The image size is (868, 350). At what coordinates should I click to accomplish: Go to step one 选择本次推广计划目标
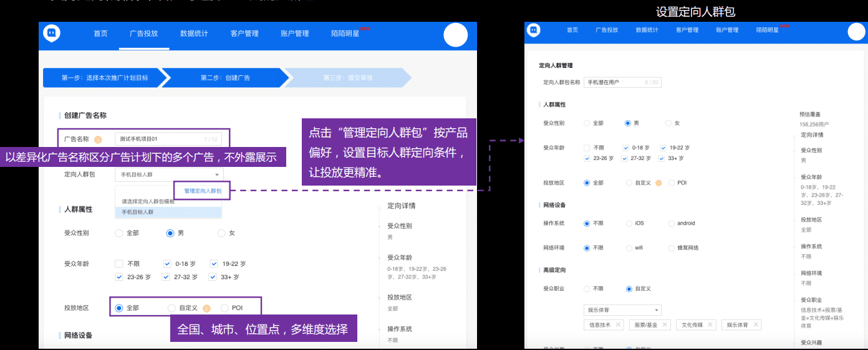point(104,78)
